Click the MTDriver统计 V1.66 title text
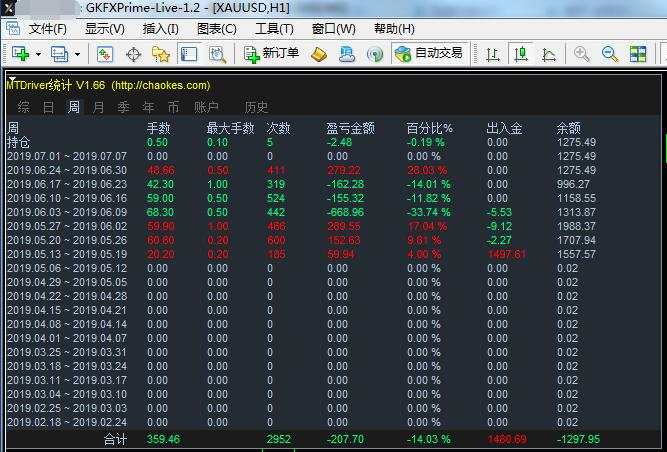Image resolution: width=667 pixels, height=452 pixels. 56,85
